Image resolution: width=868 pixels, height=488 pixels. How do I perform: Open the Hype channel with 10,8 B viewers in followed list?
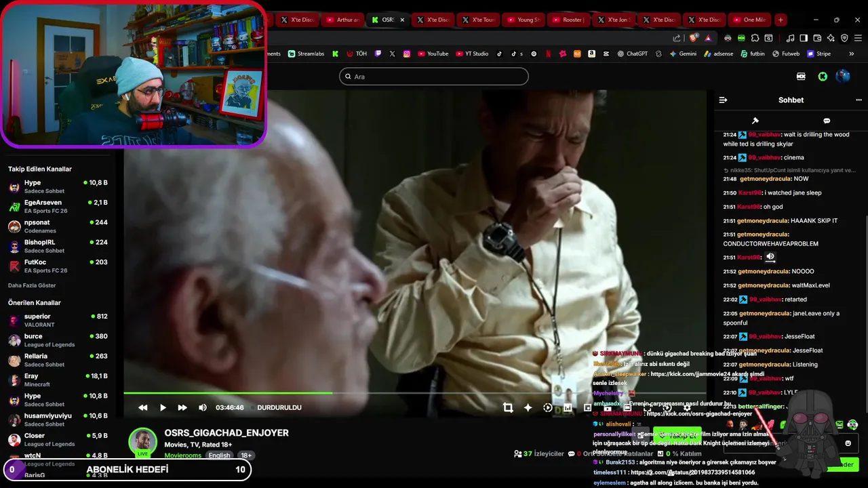click(58, 186)
